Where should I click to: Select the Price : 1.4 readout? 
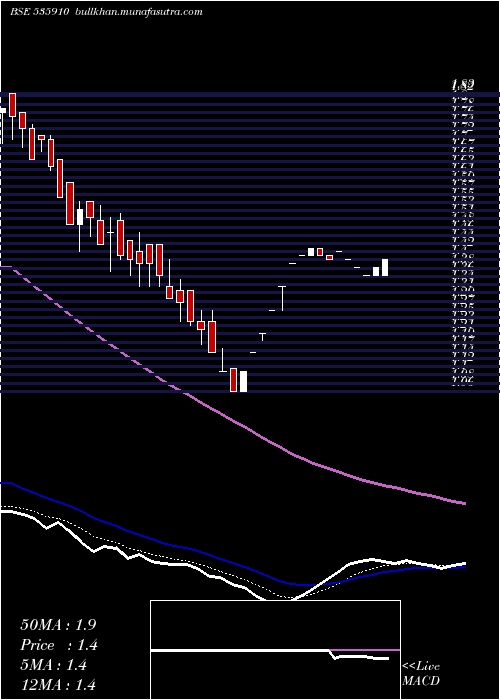59,645
